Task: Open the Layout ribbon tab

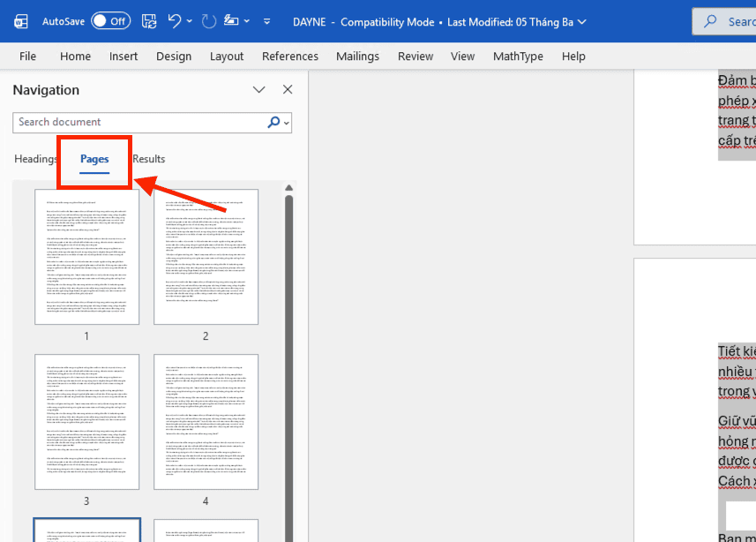Action: click(227, 56)
